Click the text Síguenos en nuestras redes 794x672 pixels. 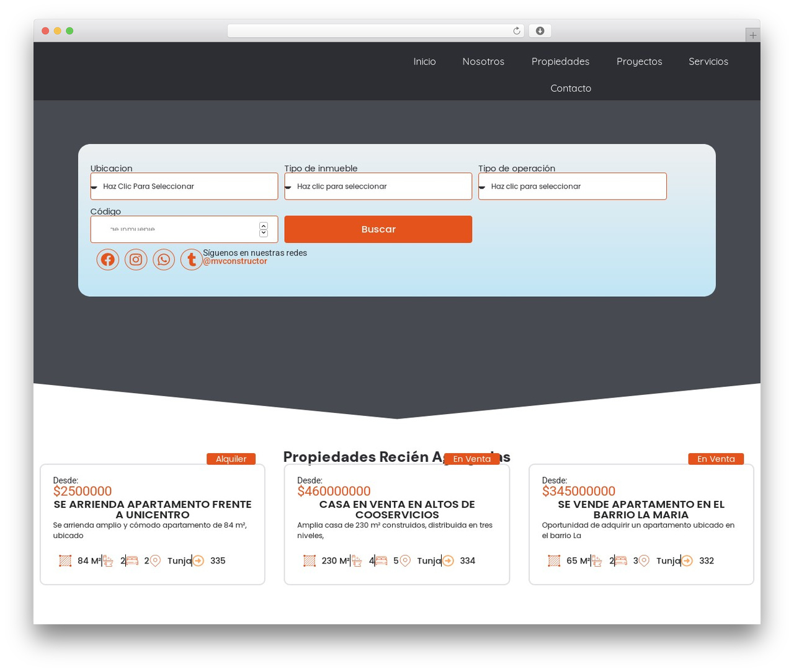[255, 253]
